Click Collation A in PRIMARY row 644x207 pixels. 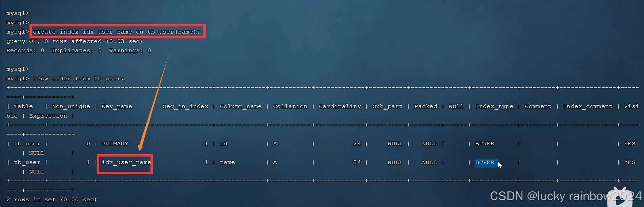pyautogui.click(x=275, y=144)
